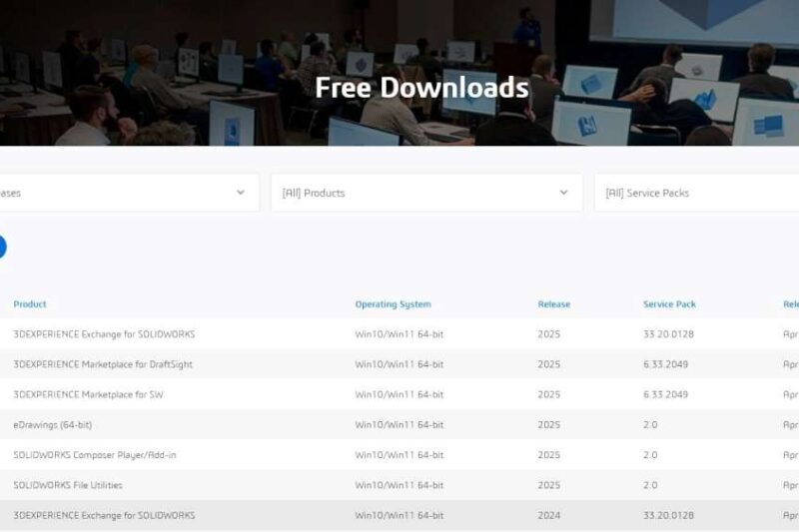Click the Release column header
The image size is (799, 532).
554,303
